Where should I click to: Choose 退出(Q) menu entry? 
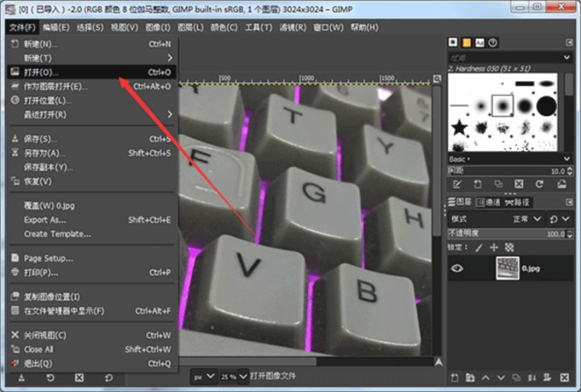92,364
